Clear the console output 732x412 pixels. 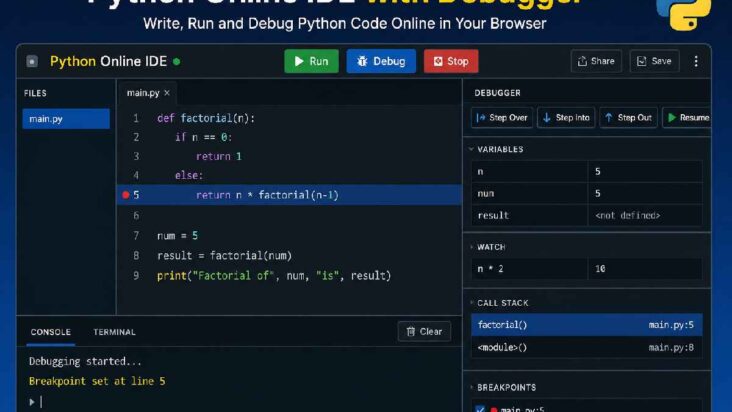click(424, 331)
